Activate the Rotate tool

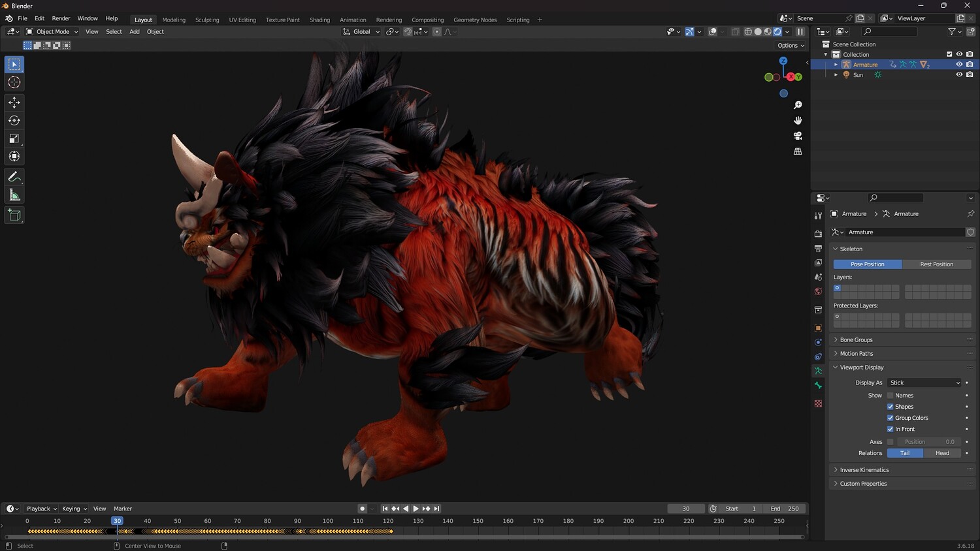point(14,121)
